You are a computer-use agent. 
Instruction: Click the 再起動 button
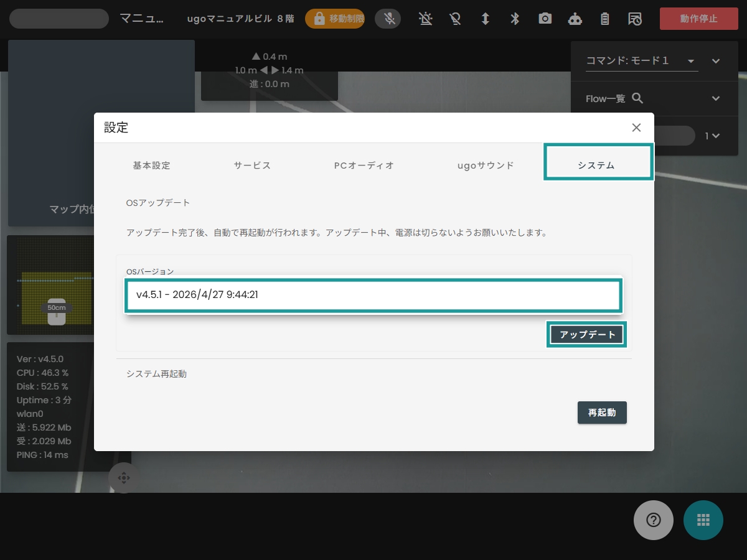602,413
